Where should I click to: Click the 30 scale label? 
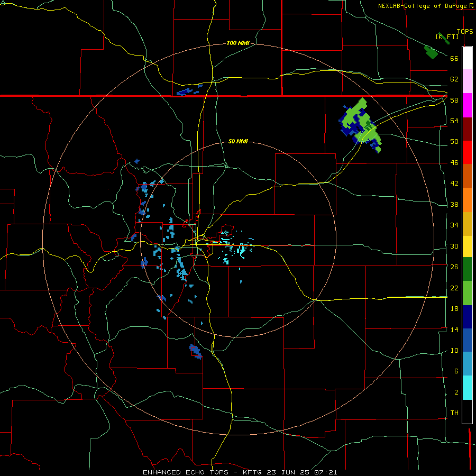coord(454,246)
